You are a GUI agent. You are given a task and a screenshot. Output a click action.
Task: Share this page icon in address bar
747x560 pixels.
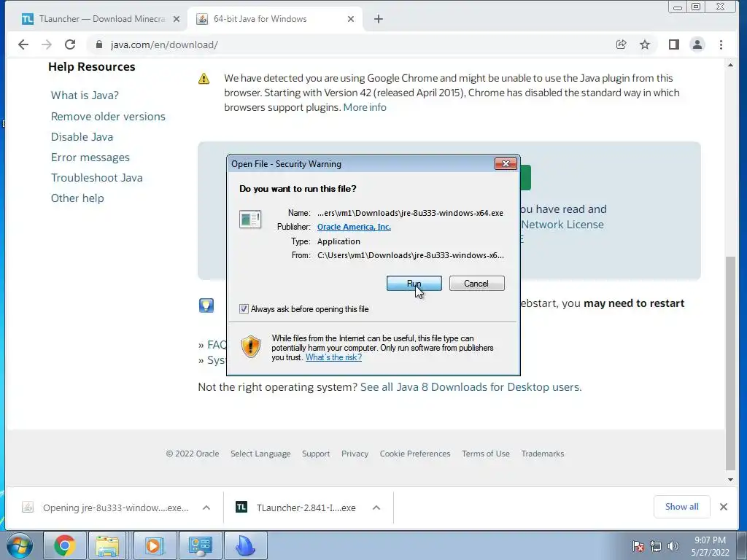(622, 44)
